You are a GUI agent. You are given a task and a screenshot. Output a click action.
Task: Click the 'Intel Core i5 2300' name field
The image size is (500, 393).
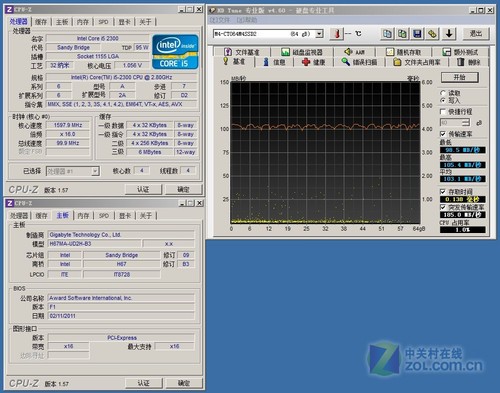[98, 38]
